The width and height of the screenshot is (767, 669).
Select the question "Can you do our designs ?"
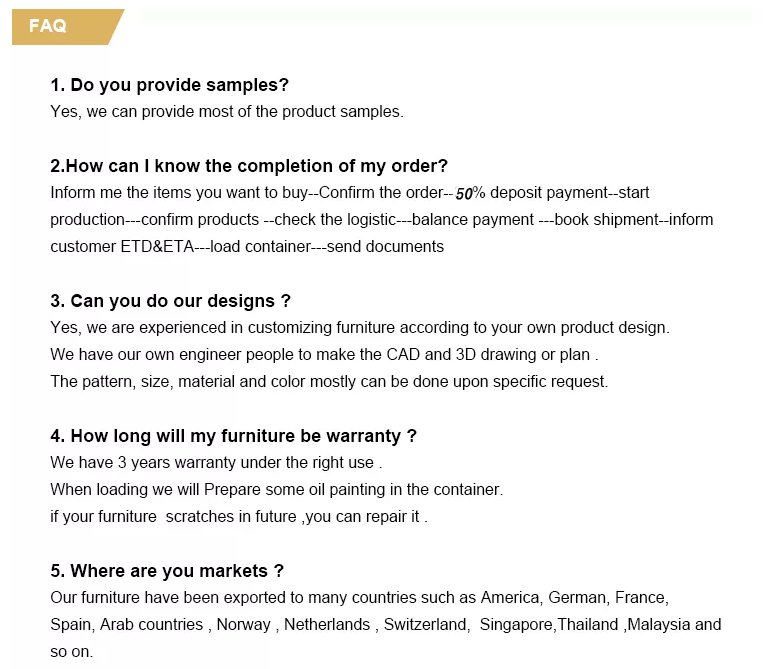(170, 301)
